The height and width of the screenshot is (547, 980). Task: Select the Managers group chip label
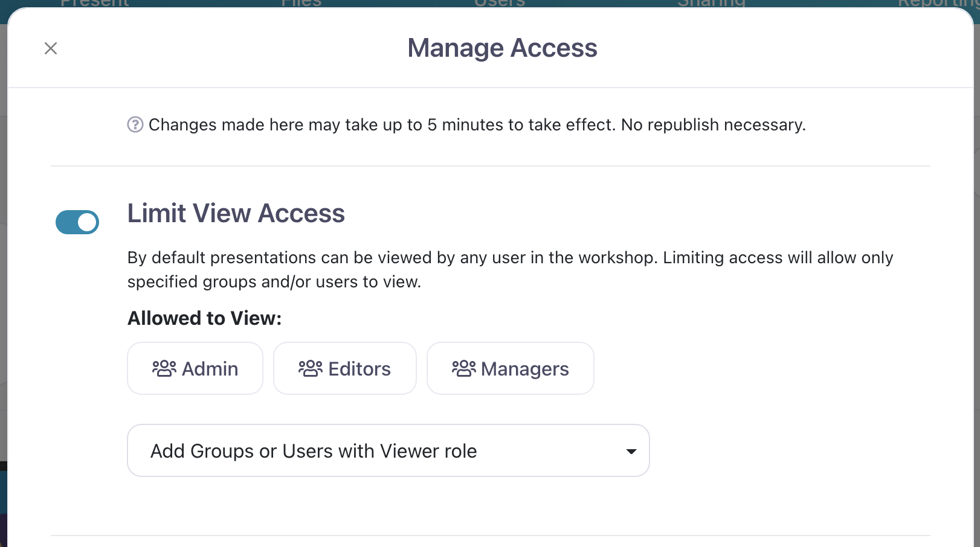pos(525,369)
